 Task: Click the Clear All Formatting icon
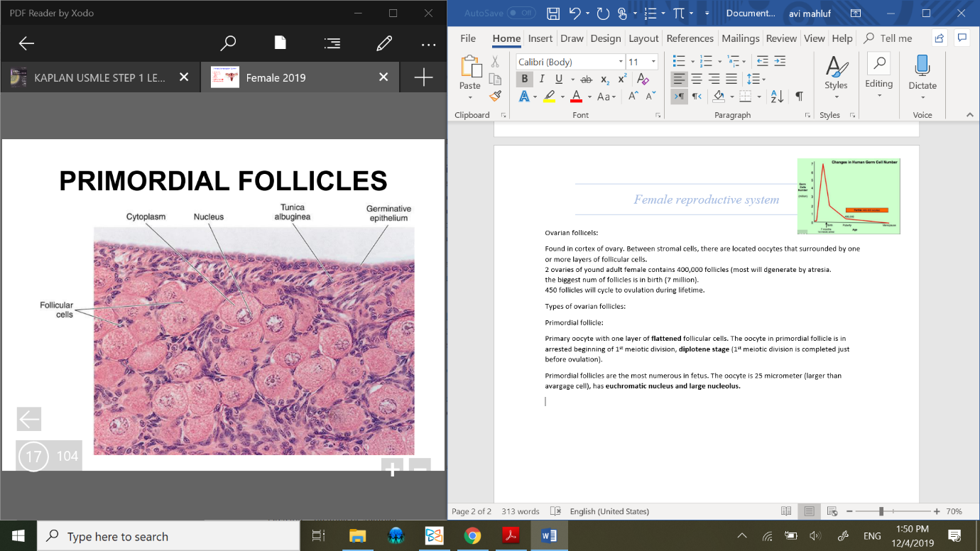coord(643,79)
